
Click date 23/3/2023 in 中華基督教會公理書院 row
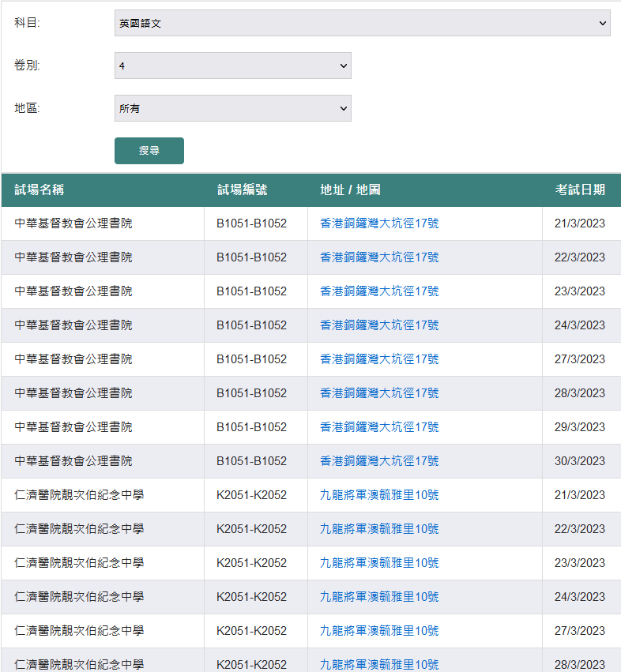[579, 291]
